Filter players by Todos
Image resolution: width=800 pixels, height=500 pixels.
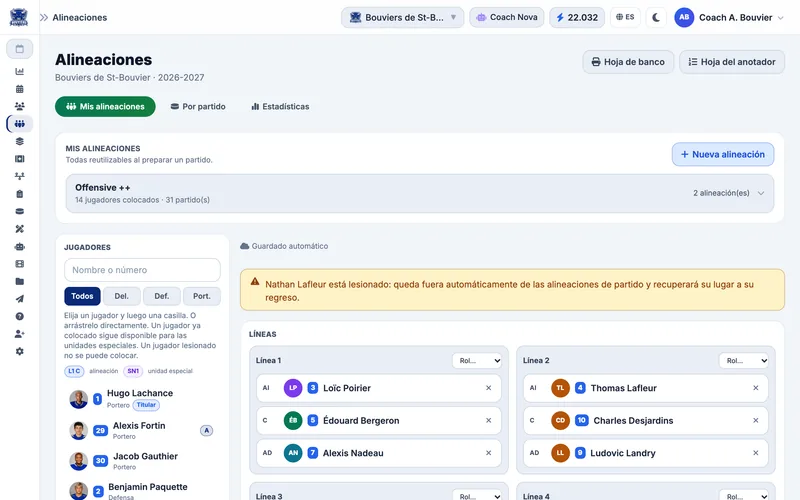[x=82, y=296]
